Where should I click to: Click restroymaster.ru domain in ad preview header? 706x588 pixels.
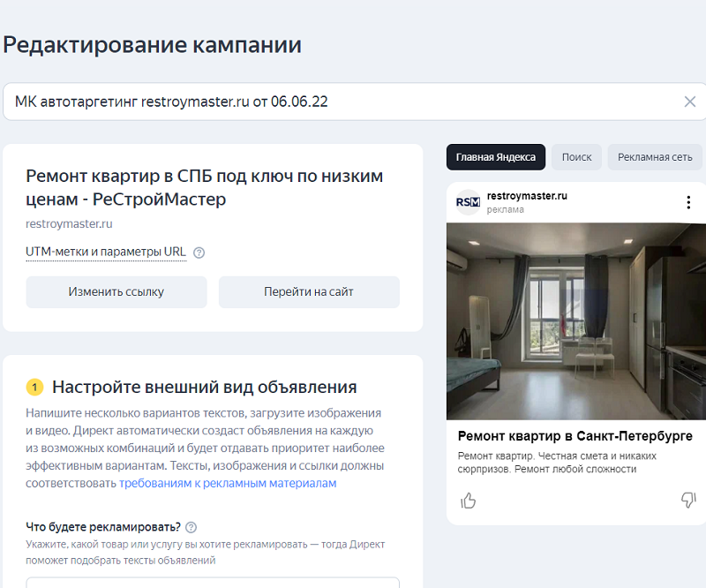(x=527, y=196)
